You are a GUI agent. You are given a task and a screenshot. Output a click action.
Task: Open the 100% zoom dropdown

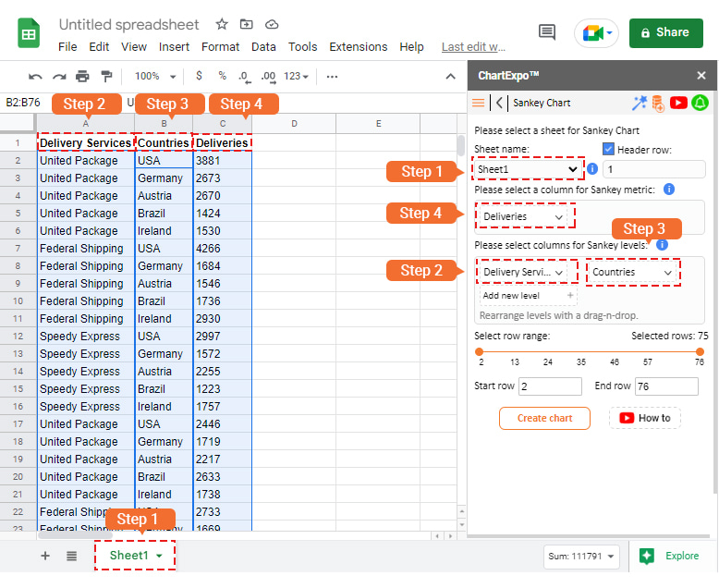[155, 76]
